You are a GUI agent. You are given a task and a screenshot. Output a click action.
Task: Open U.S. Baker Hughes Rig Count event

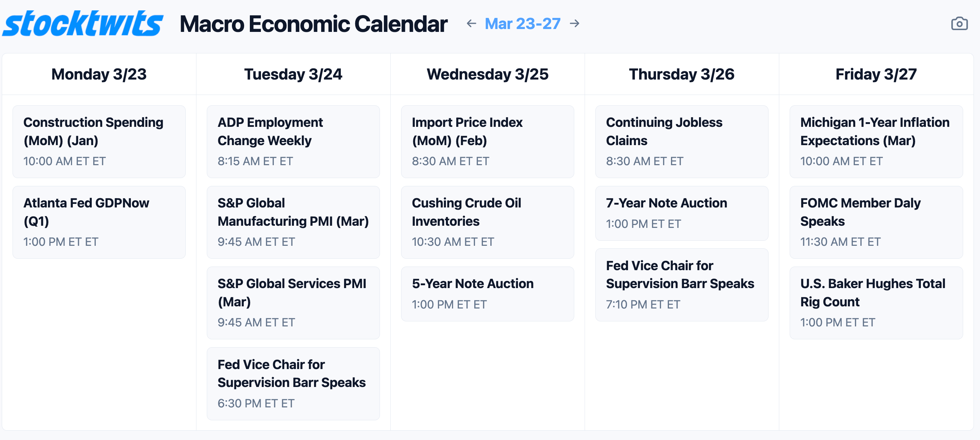point(876,303)
